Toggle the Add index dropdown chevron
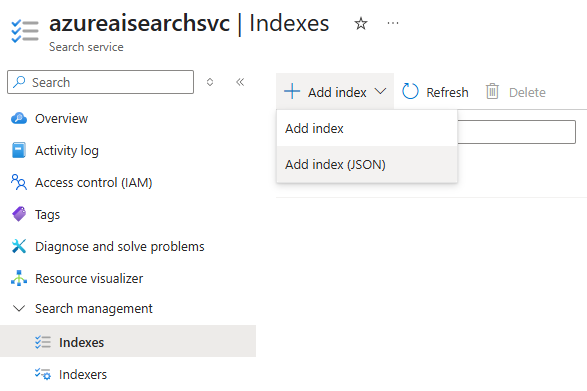587x391 pixels. [380, 91]
